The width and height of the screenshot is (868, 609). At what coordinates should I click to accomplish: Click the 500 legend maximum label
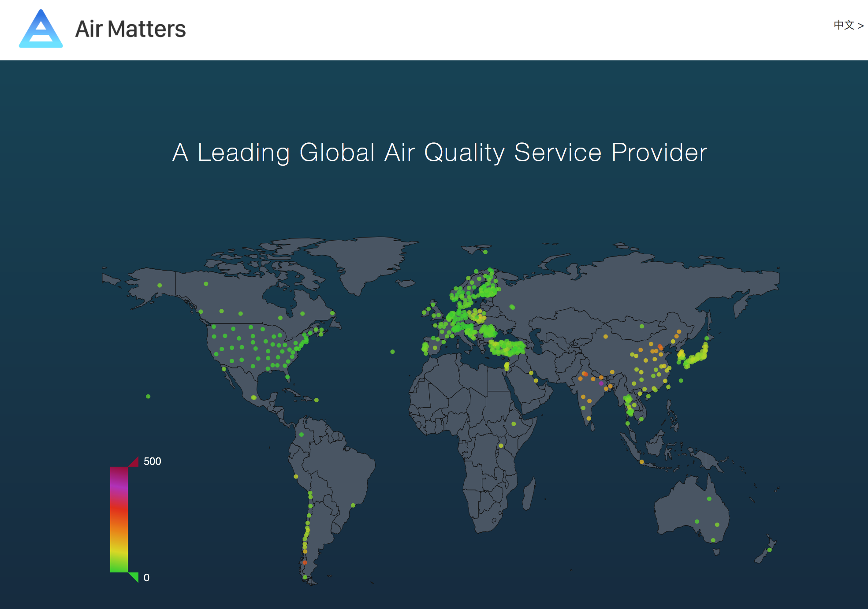point(152,461)
